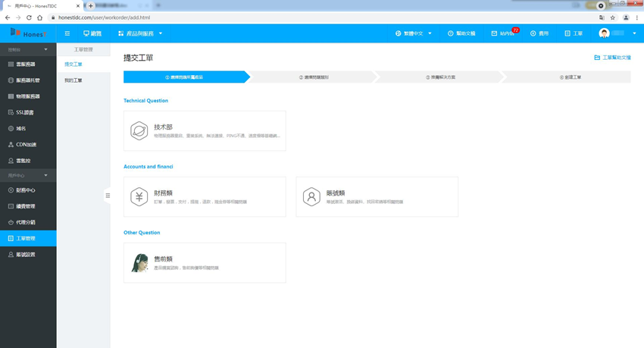Open 幫助文檔 help docs in top bar
The width and height of the screenshot is (644, 348).
(x=461, y=33)
